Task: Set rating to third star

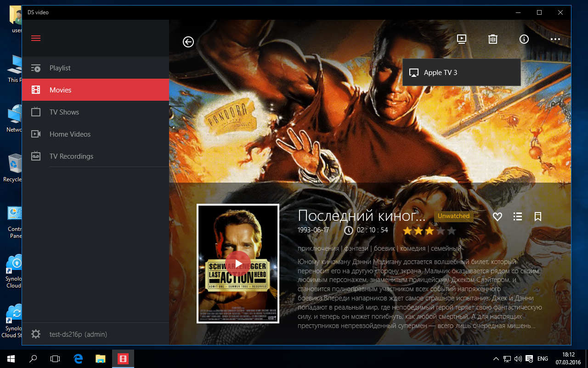Action: pyautogui.click(x=429, y=230)
